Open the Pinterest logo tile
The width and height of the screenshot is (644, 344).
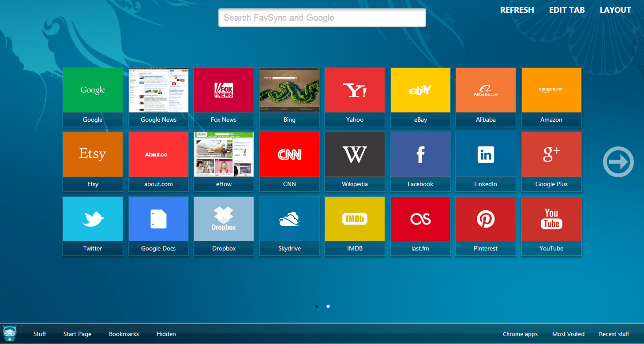(x=486, y=219)
